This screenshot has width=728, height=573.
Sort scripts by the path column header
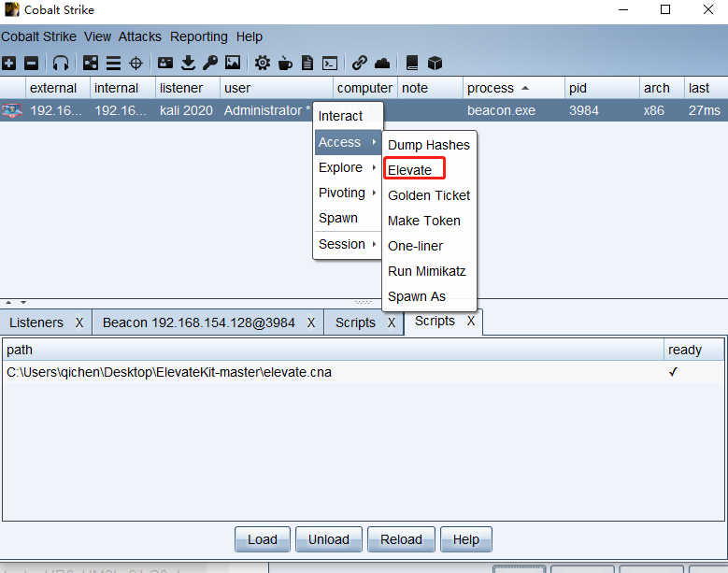[334, 350]
